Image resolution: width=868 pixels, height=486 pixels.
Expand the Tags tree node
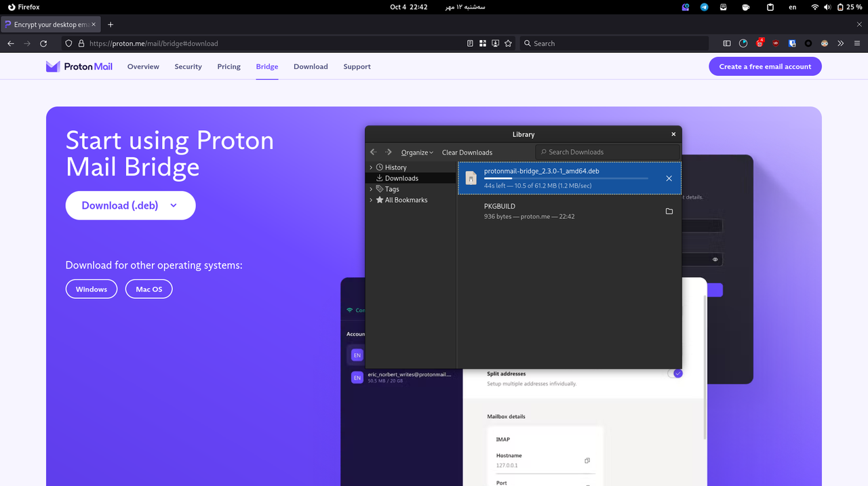371,189
